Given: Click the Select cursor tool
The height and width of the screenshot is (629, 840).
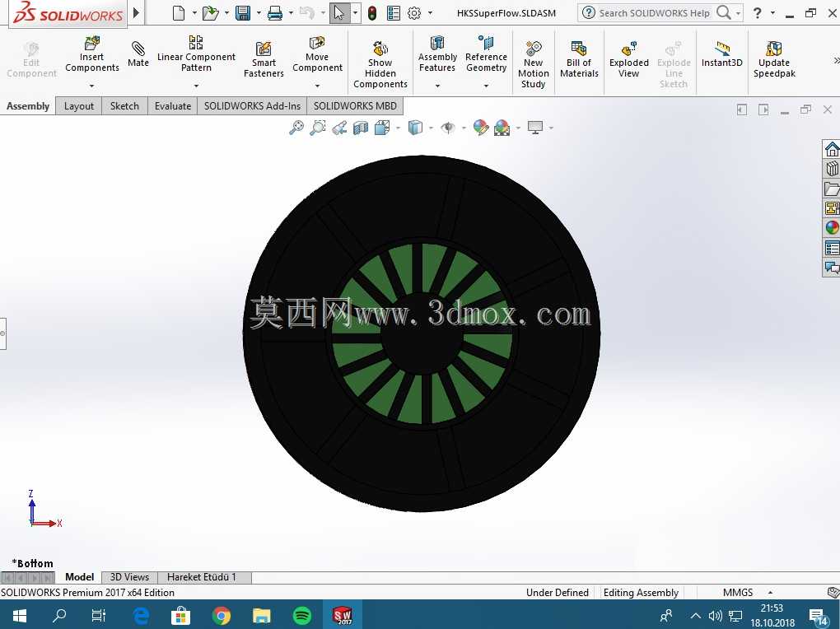Looking at the screenshot, I should pos(339,13).
